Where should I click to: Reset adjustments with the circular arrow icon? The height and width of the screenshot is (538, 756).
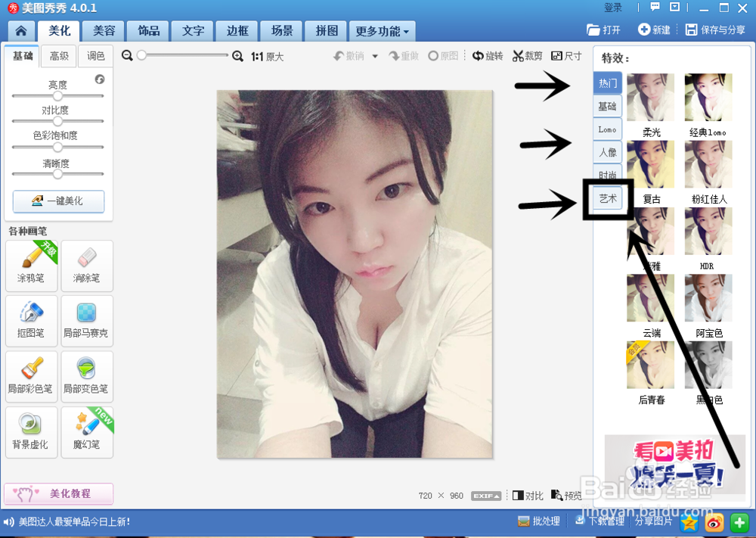[x=100, y=79]
